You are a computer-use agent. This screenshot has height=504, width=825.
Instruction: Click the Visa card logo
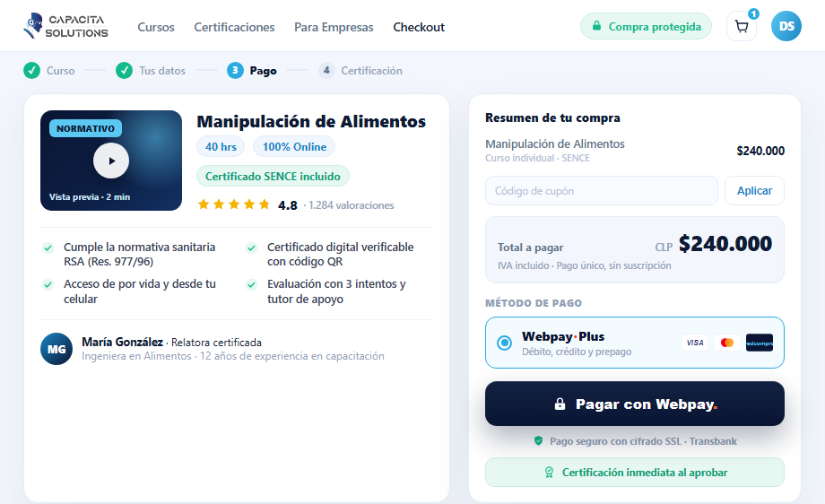pyautogui.click(x=694, y=343)
